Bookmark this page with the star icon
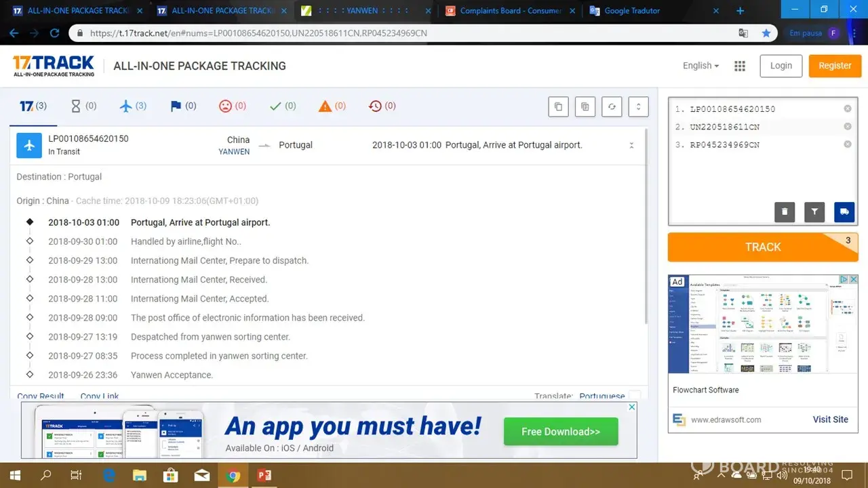 [766, 33]
